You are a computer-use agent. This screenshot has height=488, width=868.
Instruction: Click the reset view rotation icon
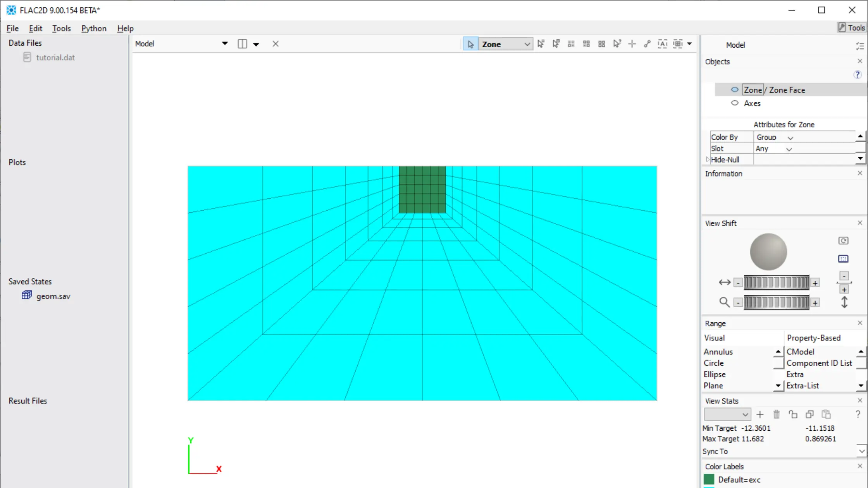click(843, 241)
